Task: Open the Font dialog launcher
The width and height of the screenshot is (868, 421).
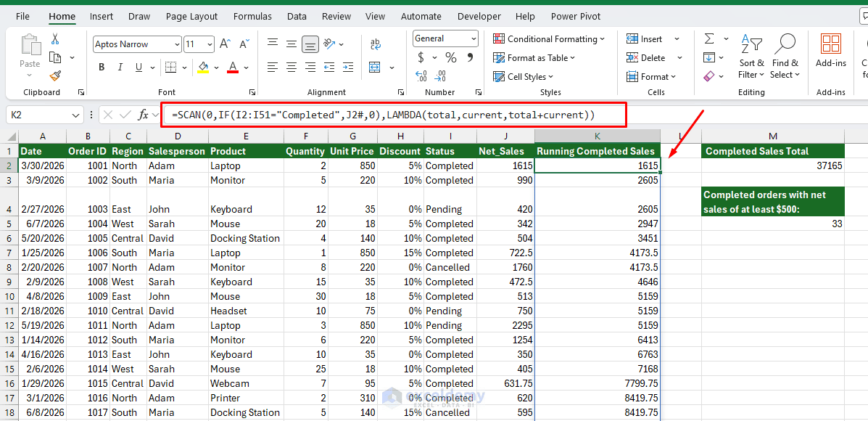Action: tap(252, 92)
